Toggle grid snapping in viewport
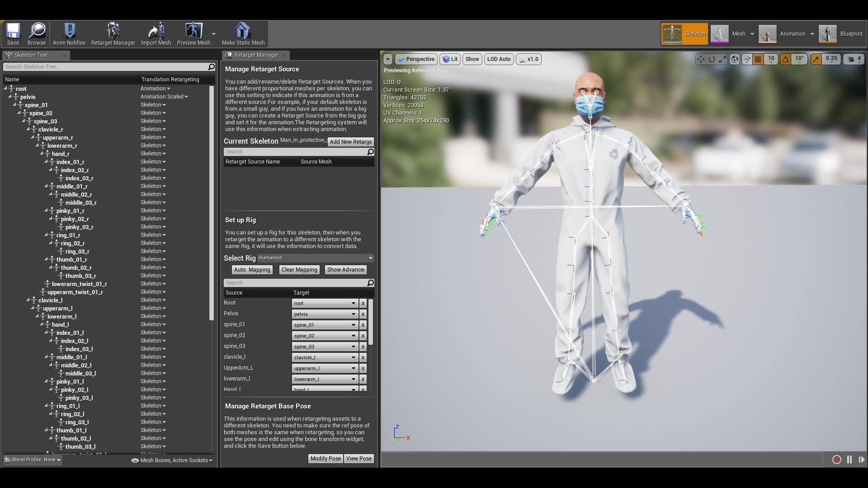Viewport: 868px width, 488px height. 758,59
